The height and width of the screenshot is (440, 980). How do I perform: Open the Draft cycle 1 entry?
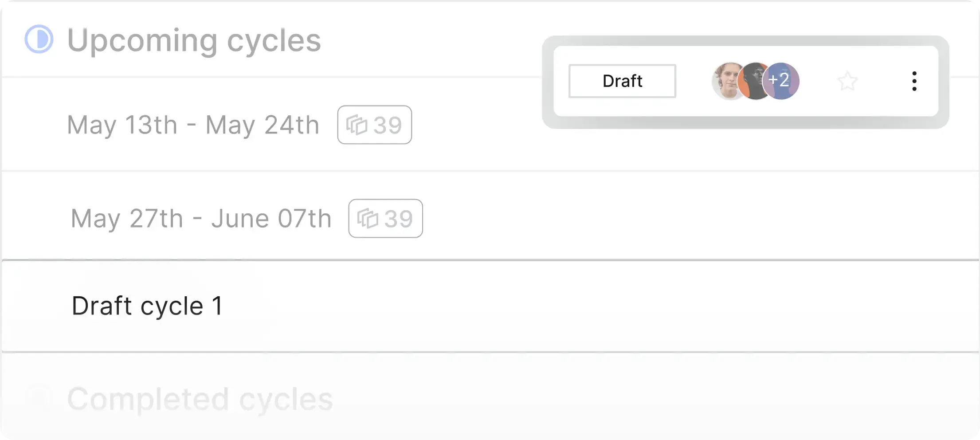148,306
